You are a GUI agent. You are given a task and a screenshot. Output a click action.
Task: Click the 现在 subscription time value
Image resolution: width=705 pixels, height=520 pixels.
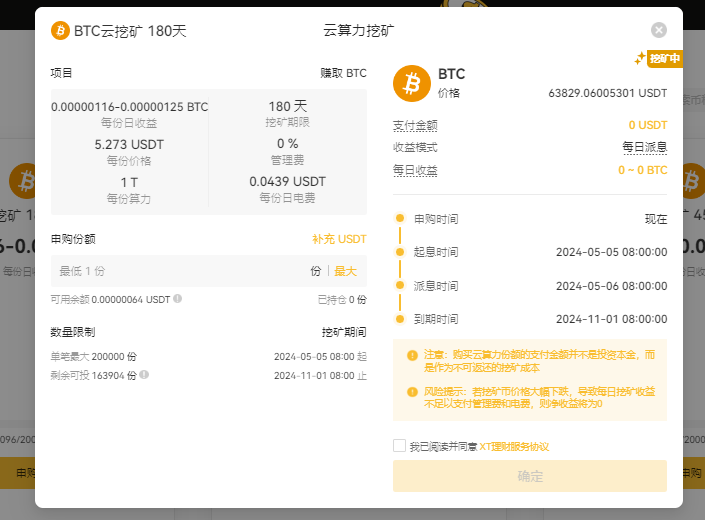coord(656,219)
